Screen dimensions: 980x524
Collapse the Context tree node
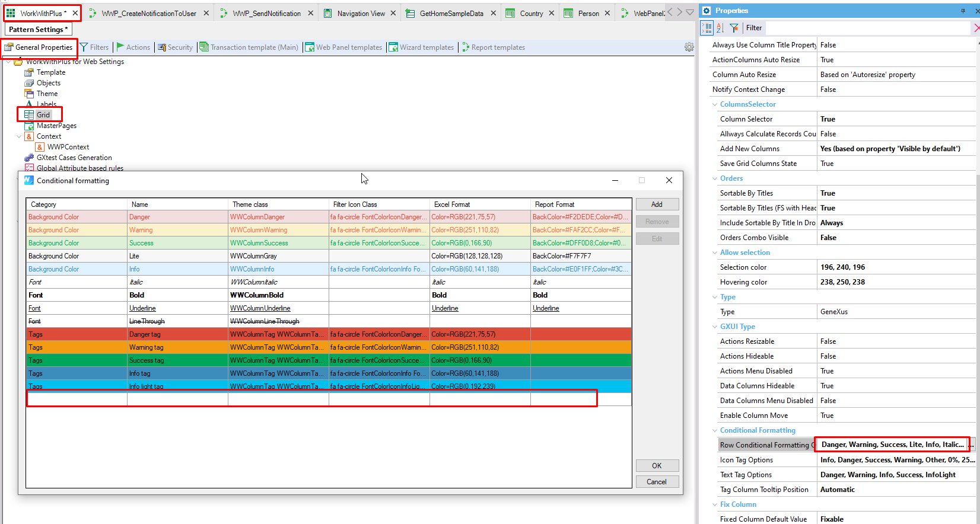19,136
